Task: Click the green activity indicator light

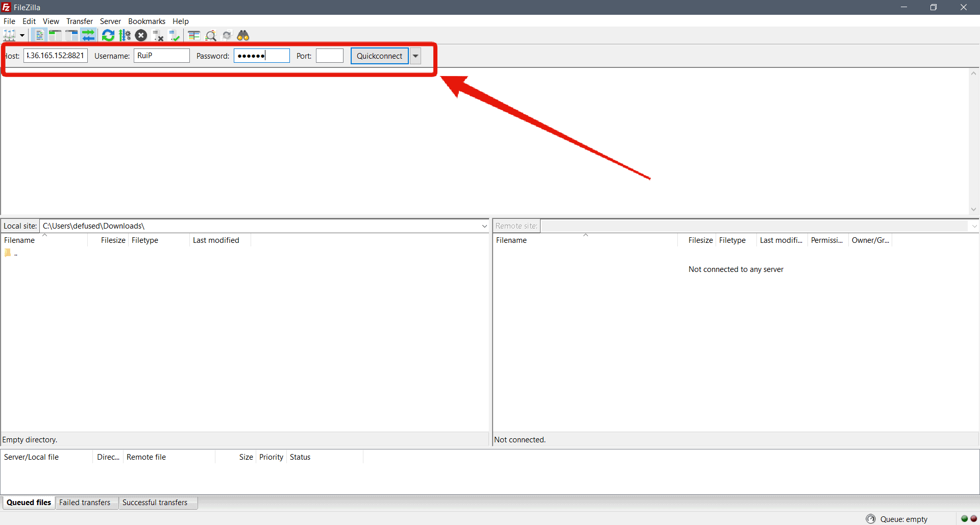Action: click(964, 518)
